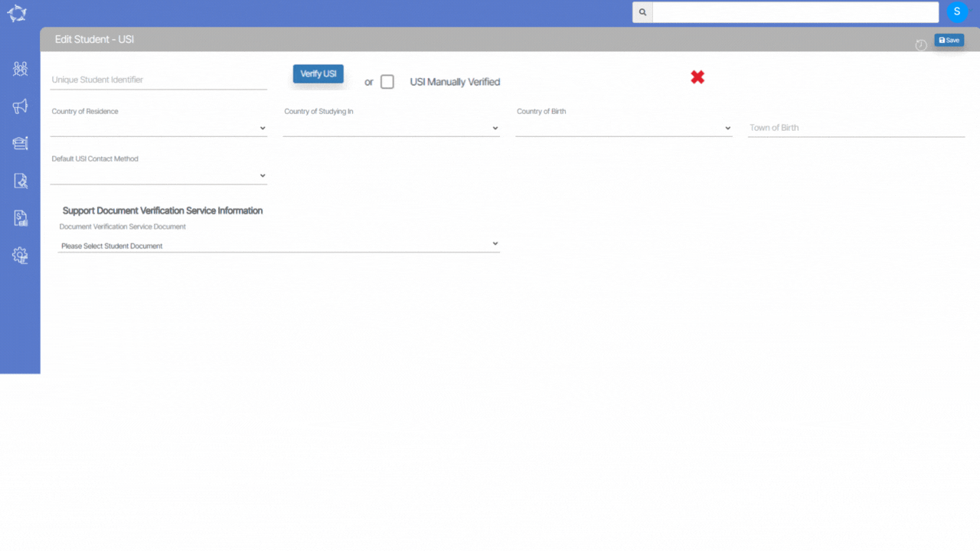This screenshot has width=980, height=551.
Task: Click the red X verification status icon
Action: 697,77
